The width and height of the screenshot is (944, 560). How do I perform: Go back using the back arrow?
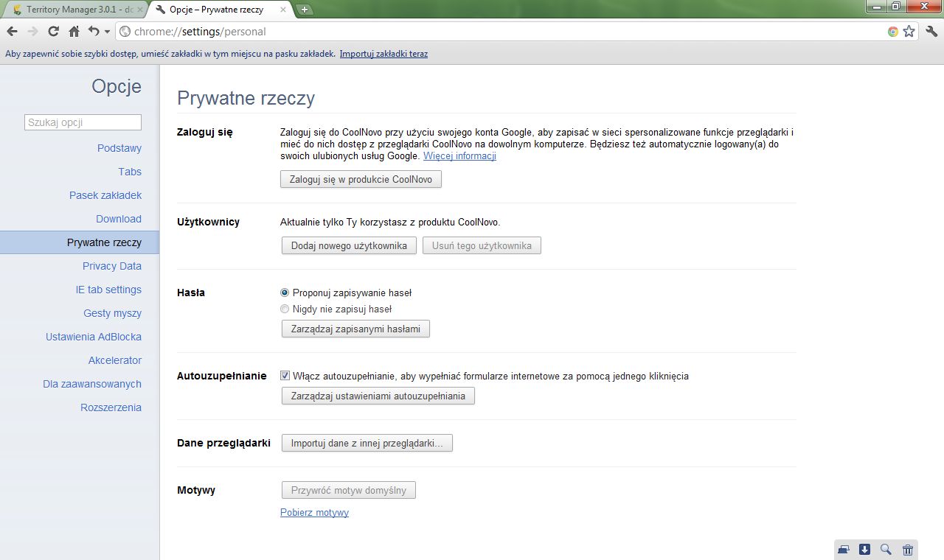point(13,32)
